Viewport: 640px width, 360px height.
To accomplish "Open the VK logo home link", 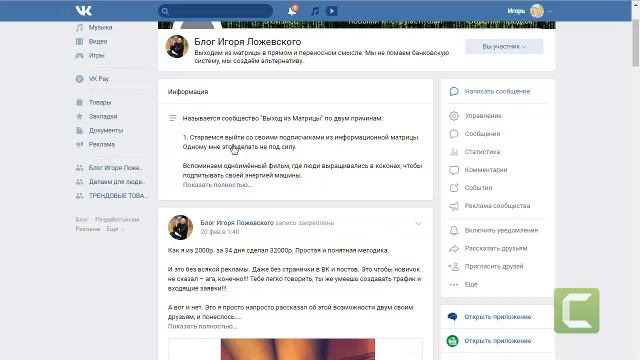I will pos(84,11).
